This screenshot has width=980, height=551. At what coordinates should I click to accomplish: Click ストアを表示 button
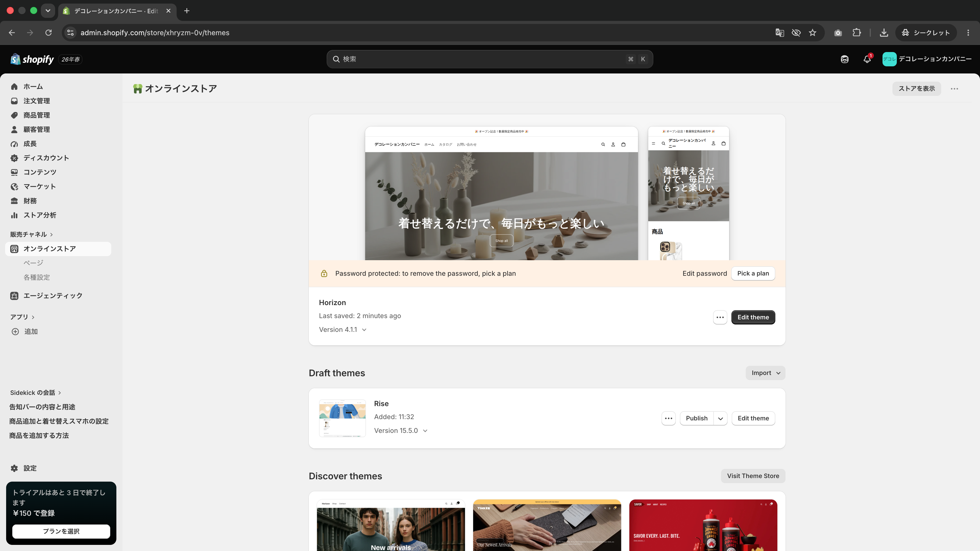point(916,89)
